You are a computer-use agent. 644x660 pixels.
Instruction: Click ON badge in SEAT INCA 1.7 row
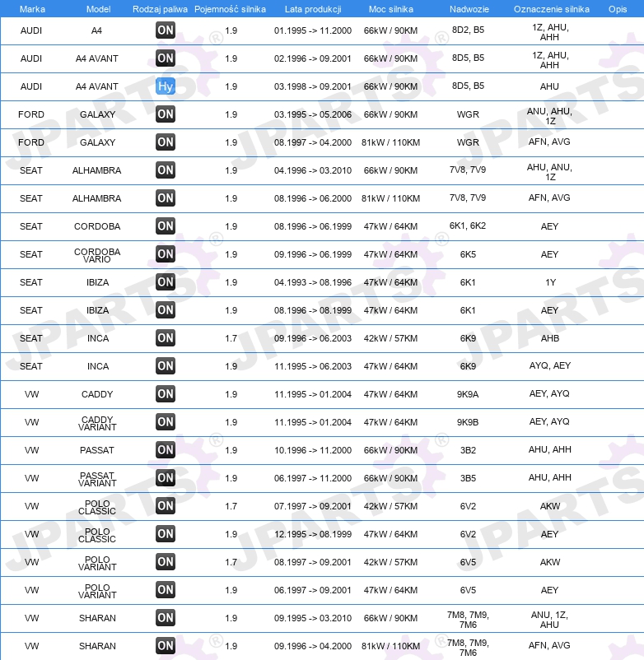[165, 338]
